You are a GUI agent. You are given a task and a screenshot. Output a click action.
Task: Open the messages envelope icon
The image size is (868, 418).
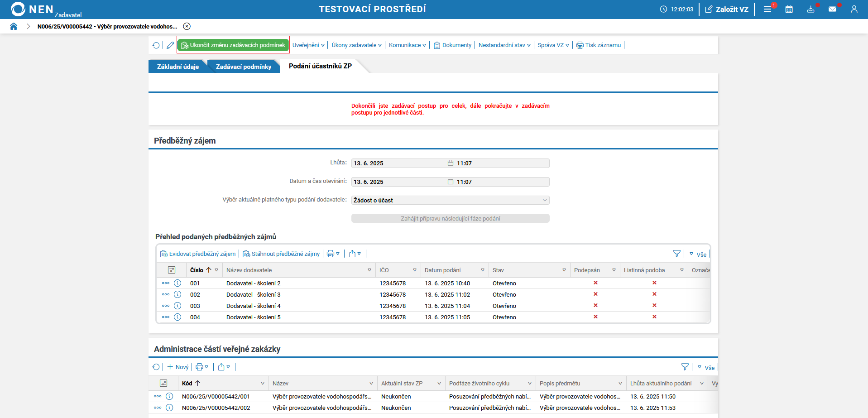832,9
